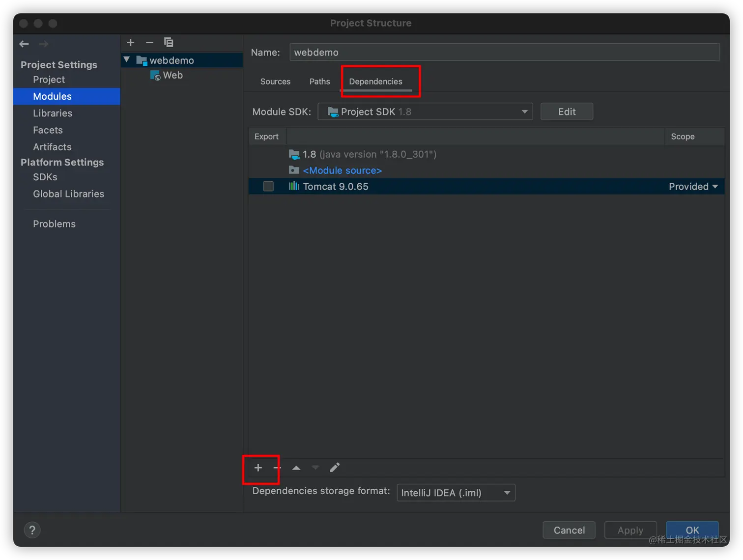Screen dimensions: 743x560
Task: Select the Tomcat 9.0.65 dependency row
Action: pyautogui.click(x=486, y=186)
